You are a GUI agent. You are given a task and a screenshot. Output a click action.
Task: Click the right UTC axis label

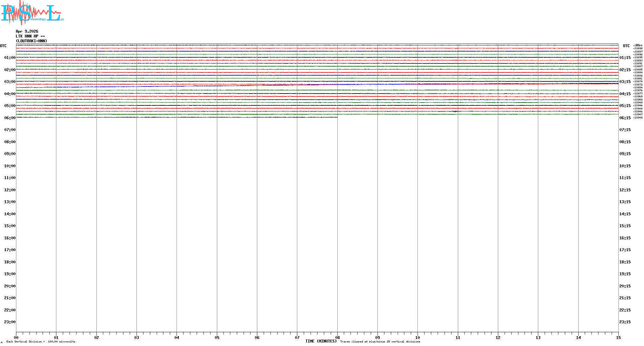[626, 46]
